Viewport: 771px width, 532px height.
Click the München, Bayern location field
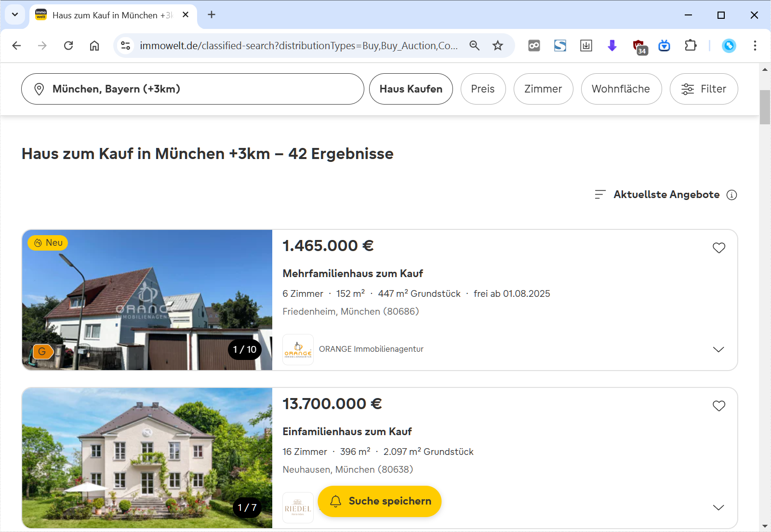coord(192,89)
